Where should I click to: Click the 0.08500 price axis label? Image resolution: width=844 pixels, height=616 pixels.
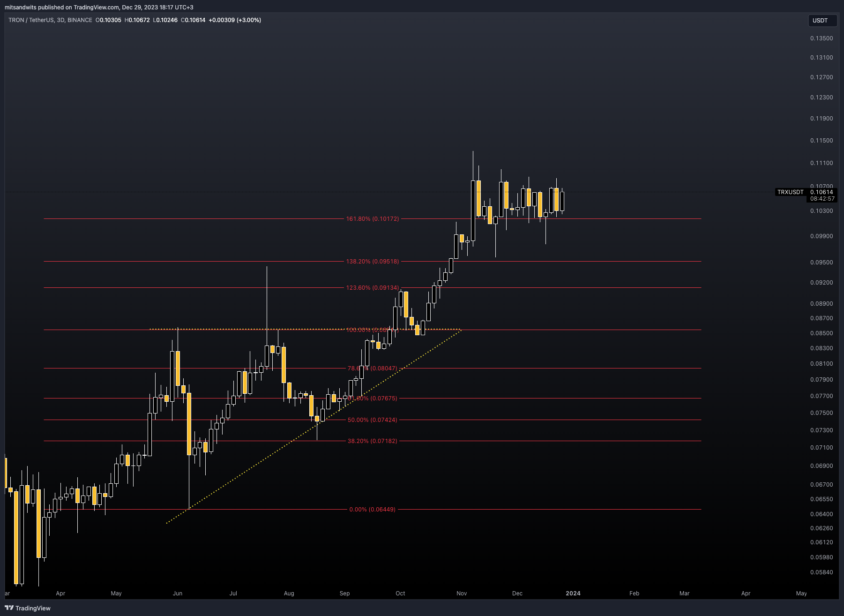(822, 333)
